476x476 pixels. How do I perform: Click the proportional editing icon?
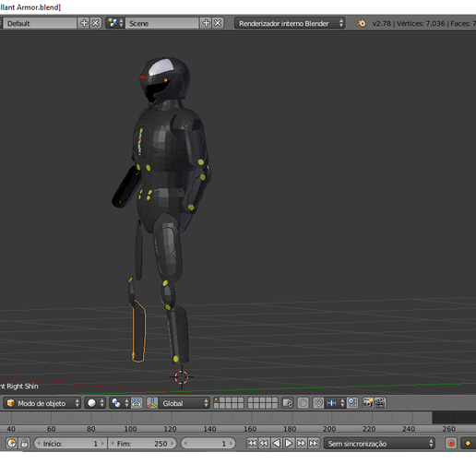click(x=303, y=403)
